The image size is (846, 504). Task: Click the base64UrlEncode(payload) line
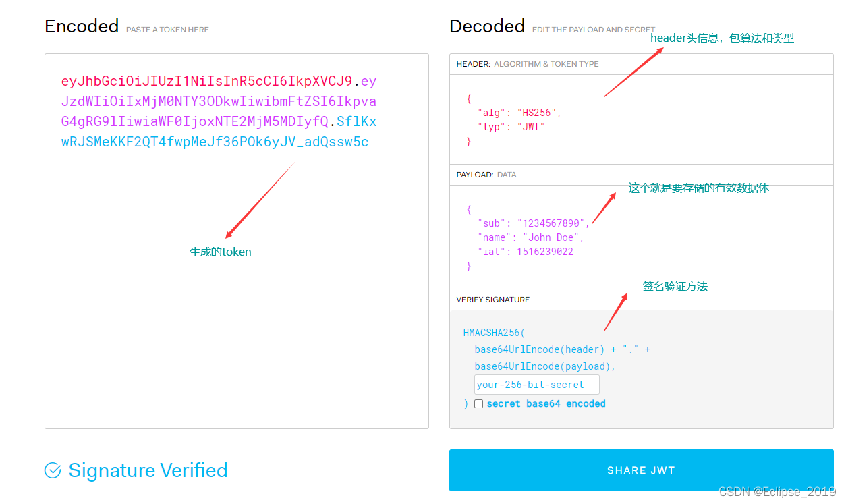tap(545, 366)
